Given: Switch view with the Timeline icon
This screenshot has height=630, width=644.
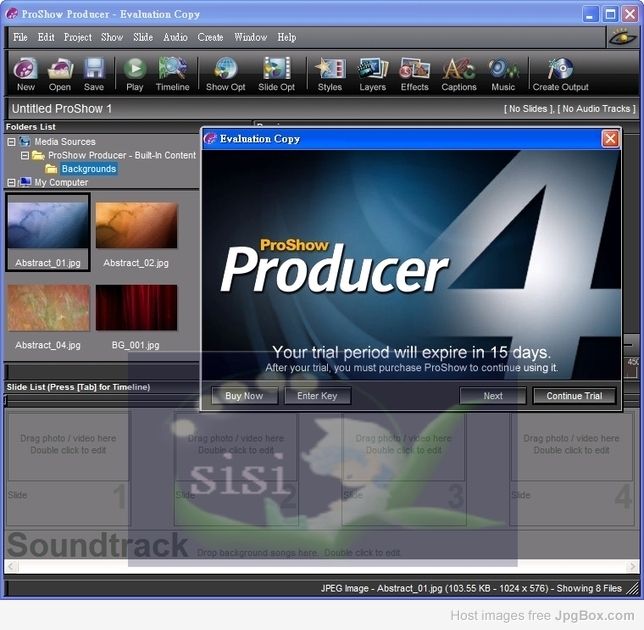Looking at the screenshot, I should tap(172, 72).
